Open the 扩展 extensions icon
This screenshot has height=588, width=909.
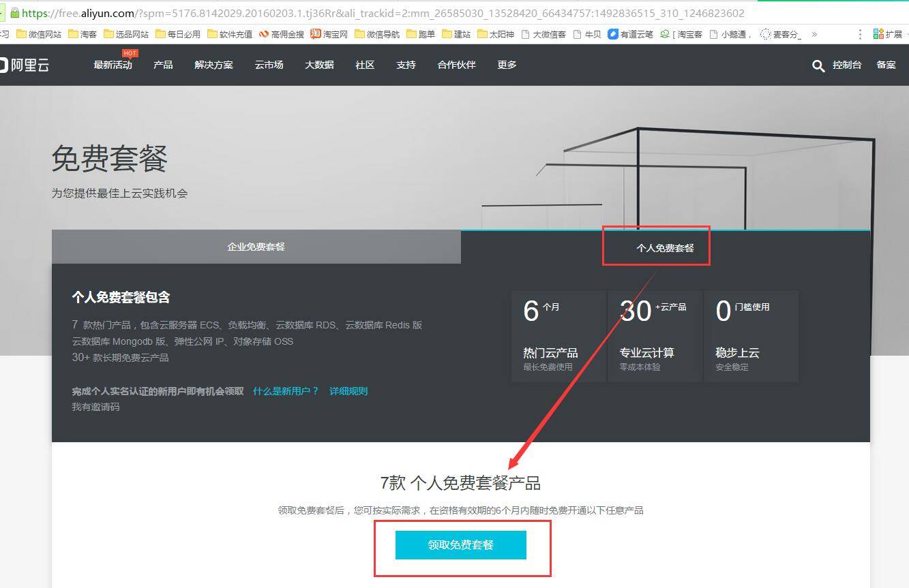[887, 34]
